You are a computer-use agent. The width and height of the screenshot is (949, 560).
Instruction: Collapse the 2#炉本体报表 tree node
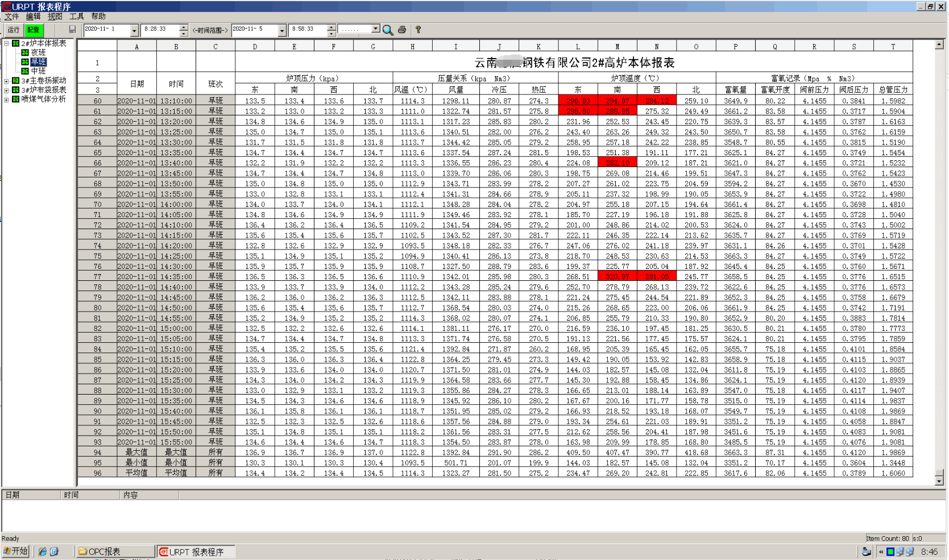pos(6,43)
